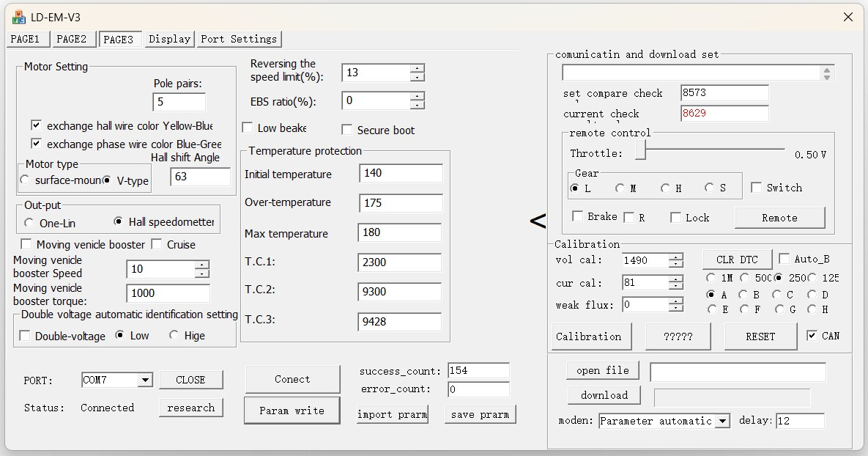Screen dimensions: 868x456
Task: Switch to the PAGE2 tab
Action: (72, 39)
